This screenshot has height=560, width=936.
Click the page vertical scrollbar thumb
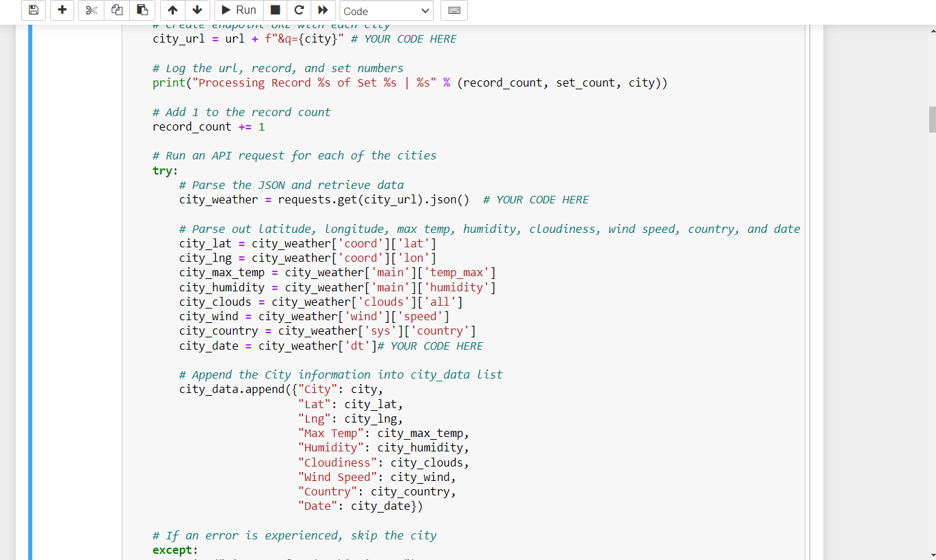[933, 119]
